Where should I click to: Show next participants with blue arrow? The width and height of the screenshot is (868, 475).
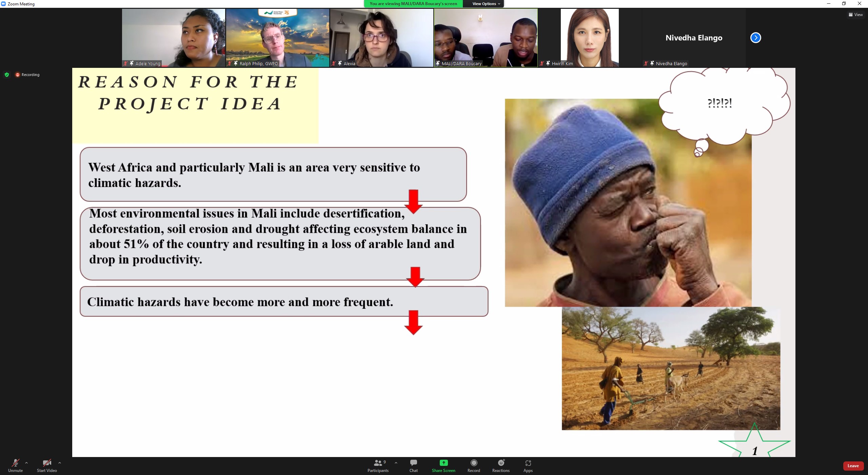point(755,38)
